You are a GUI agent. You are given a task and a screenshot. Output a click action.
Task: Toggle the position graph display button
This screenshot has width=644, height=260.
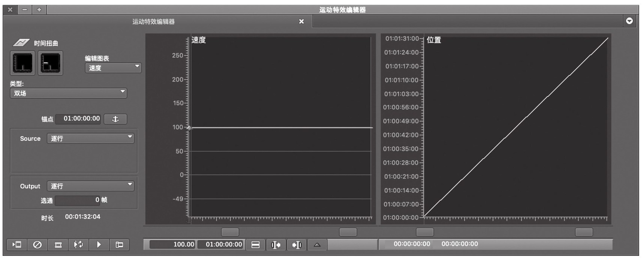pyautogui.click(x=50, y=63)
